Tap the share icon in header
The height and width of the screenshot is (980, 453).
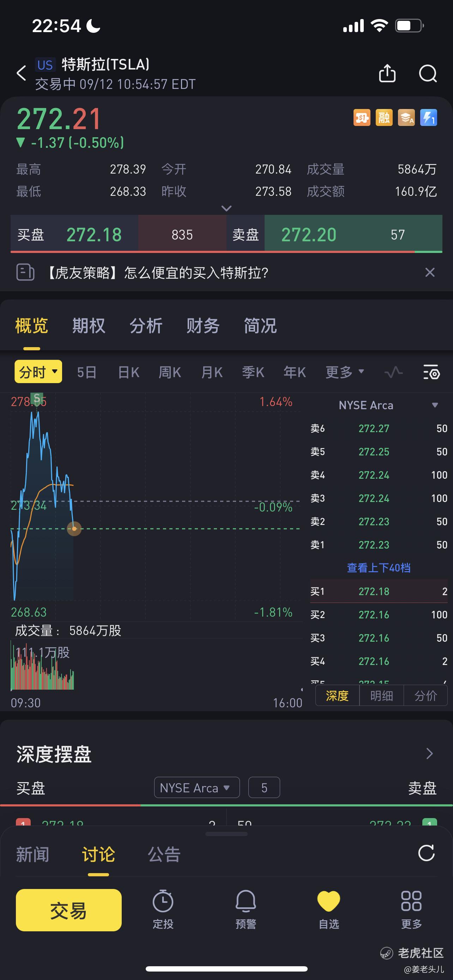(387, 73)
